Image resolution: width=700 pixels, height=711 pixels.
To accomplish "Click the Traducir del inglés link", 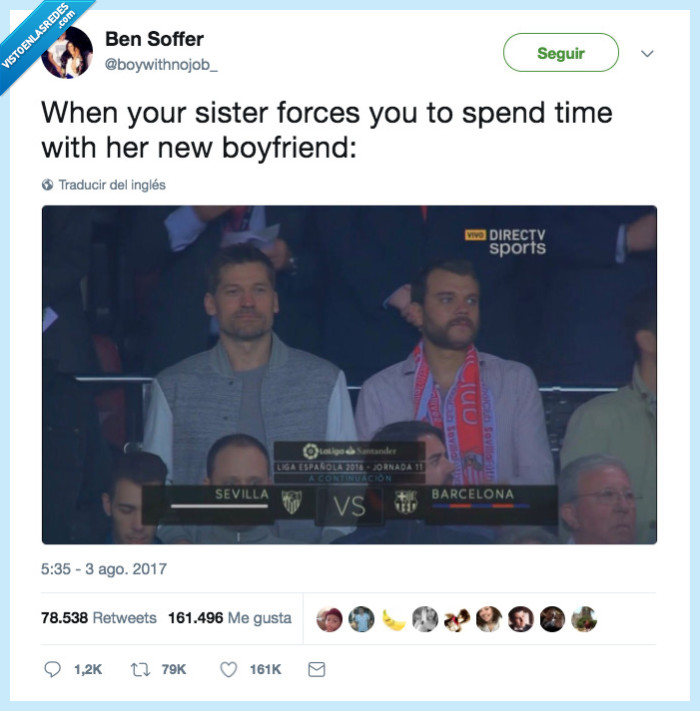I will [x=112, y=185].
